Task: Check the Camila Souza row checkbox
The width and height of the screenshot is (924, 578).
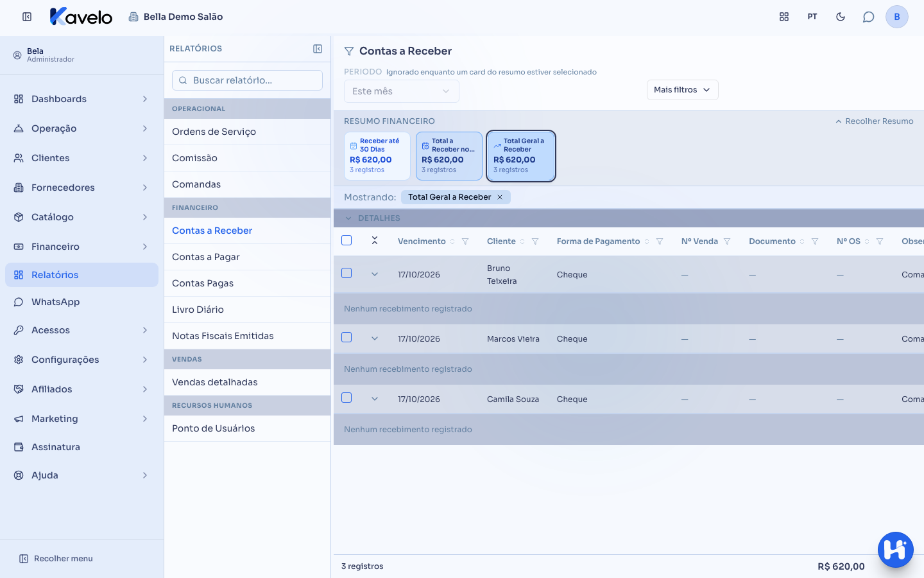Action: coord(346,398)
